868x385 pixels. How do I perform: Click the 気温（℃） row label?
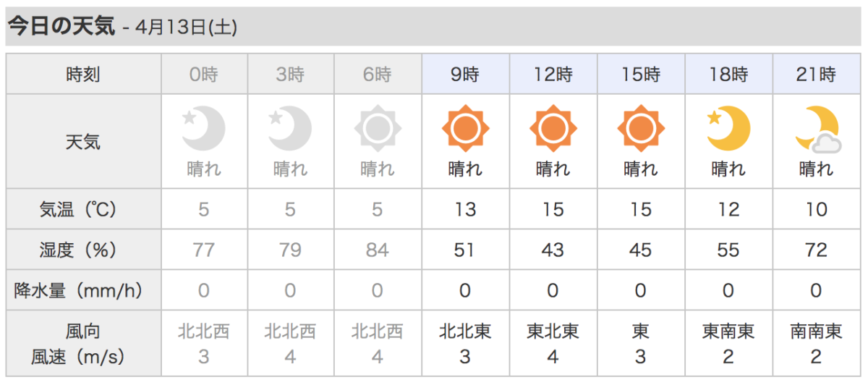click(83, 210)
